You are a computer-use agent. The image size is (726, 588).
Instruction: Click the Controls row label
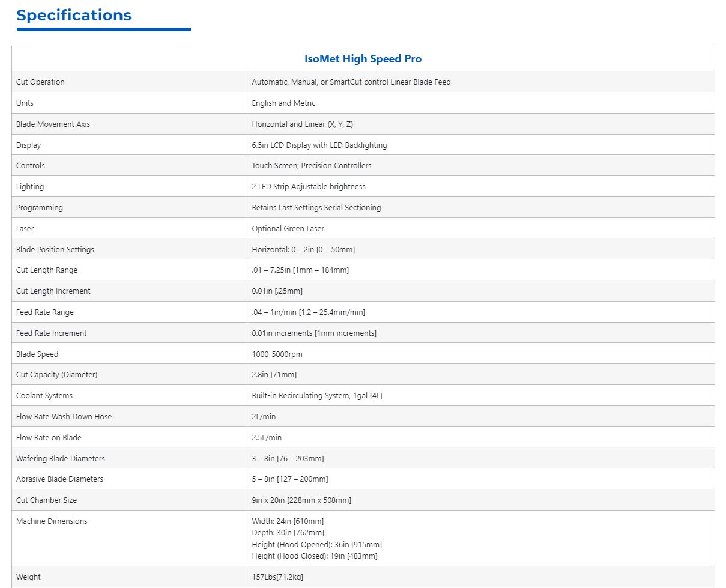[x=31, y=166]
